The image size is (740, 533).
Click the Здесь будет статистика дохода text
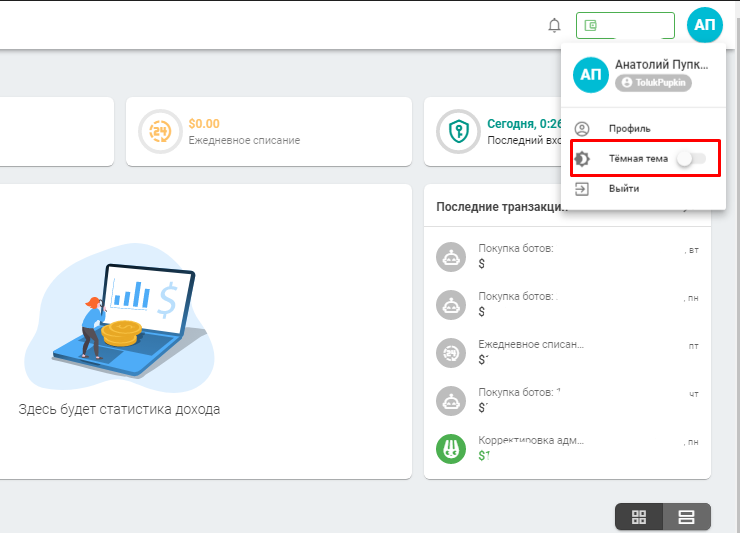point(119,409)
